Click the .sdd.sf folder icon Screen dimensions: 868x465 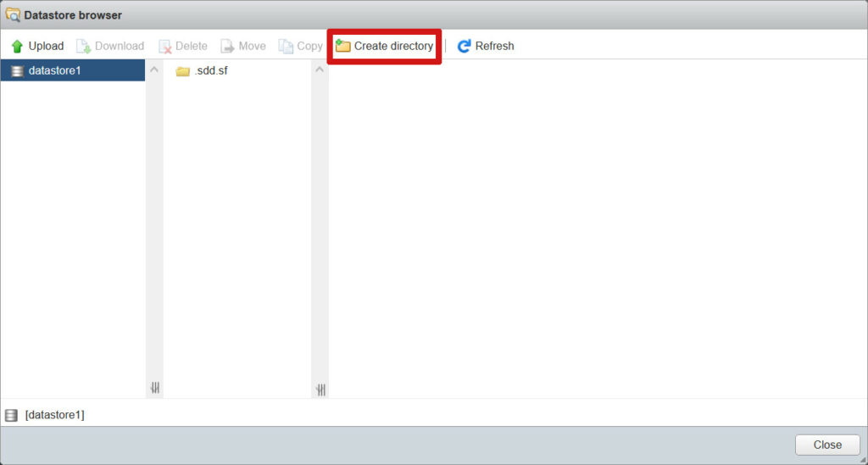[x=183, y=71]
